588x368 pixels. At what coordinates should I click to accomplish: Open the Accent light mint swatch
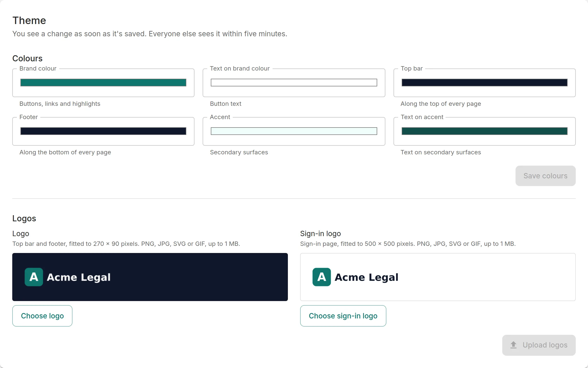(x=294, y=131)
